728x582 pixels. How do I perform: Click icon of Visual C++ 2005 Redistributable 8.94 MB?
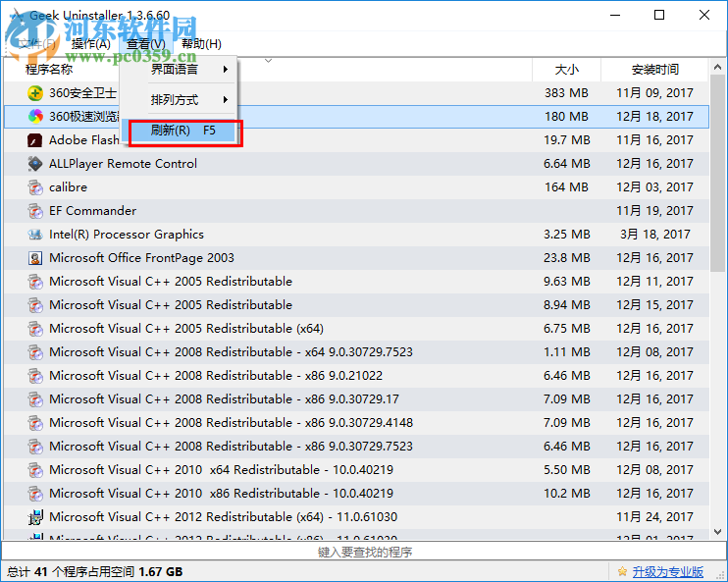pos(35,305)
